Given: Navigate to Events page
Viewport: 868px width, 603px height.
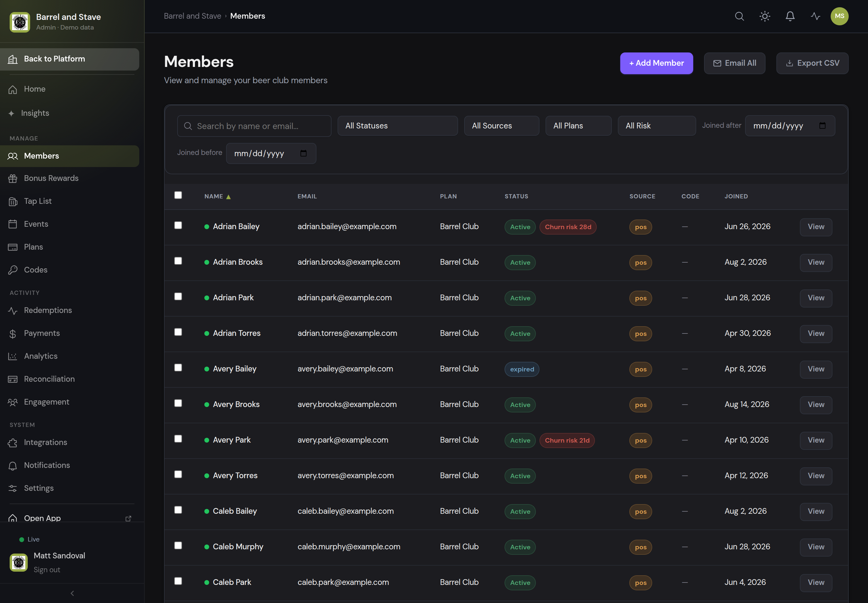Looking at the screenshot, I should click(x=70, y=224).
